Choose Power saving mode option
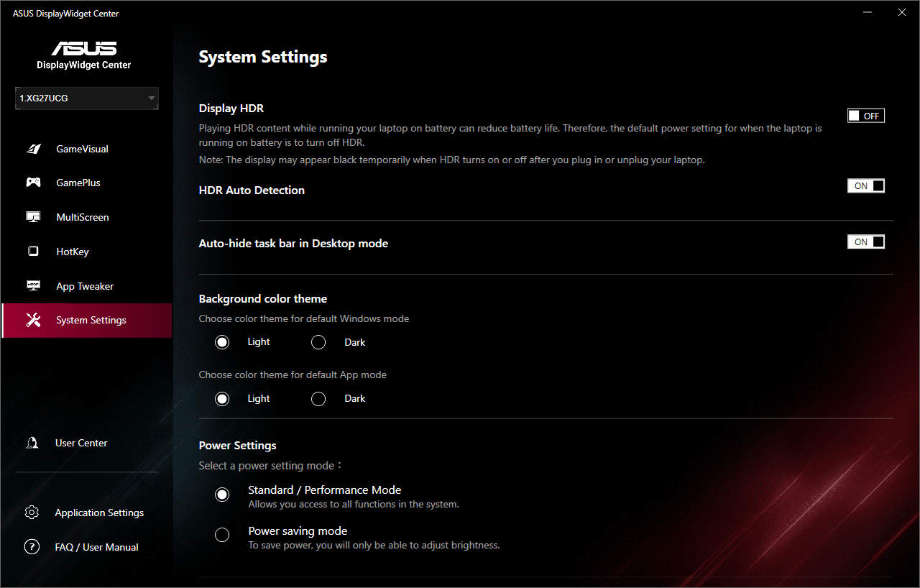This screenshot has width=920, height=588. (222, 535)
